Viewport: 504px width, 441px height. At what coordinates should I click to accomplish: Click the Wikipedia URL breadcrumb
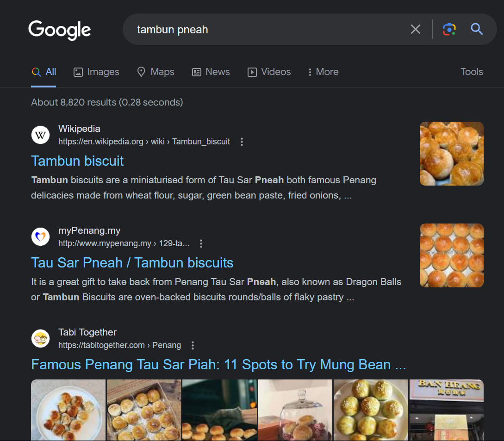pyautogui.click(x=144, y=142)
